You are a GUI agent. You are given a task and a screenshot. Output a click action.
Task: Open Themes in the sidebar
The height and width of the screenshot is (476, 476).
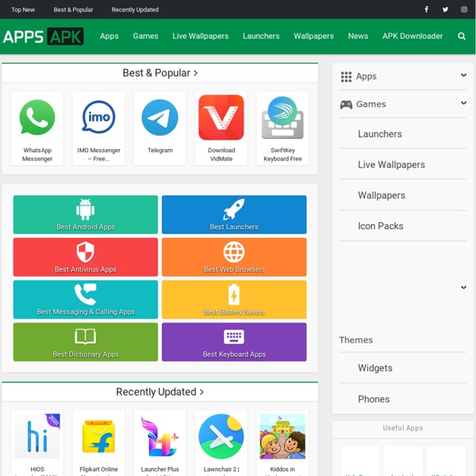355,340
